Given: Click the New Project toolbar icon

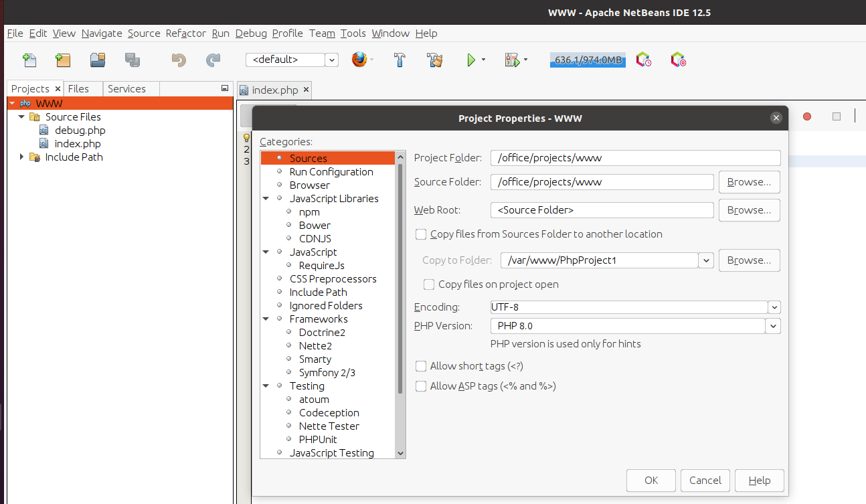Looking at the screenshot, I should tap(63, 60).
